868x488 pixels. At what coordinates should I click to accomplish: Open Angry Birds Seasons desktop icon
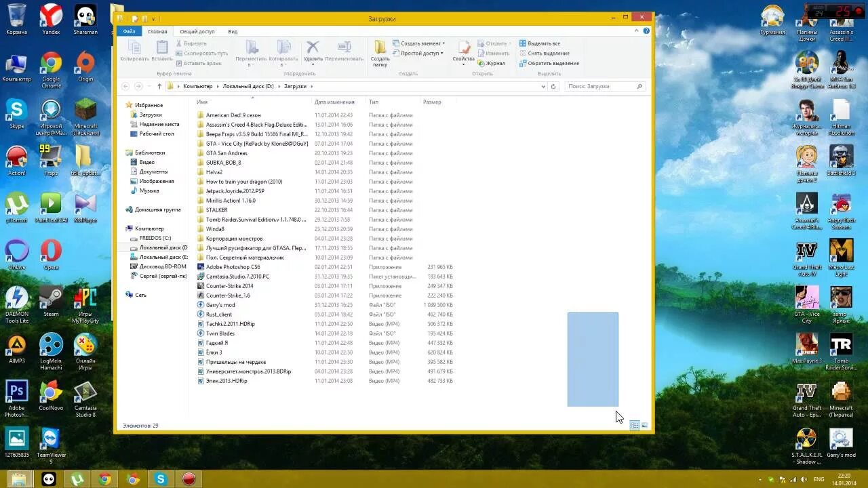click(x=842, y=211)
